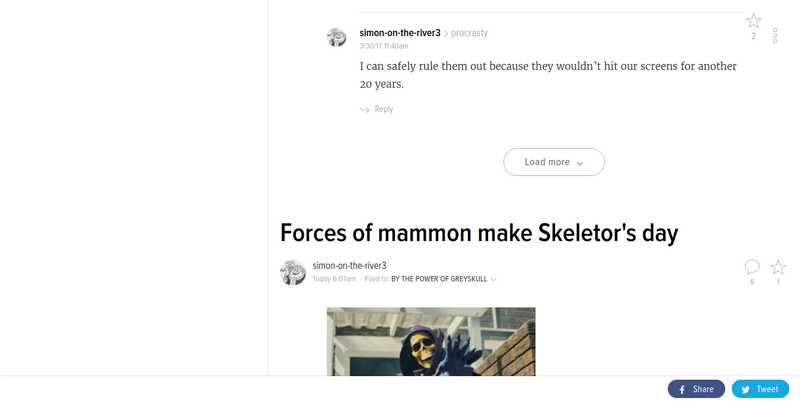Open the Forces of mammon headline
800x401 pixels.
[x=479, y=233]
